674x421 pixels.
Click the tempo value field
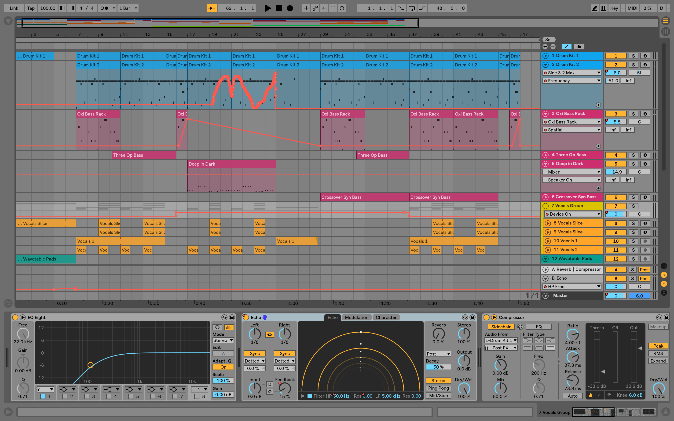[x=47, y=8]
